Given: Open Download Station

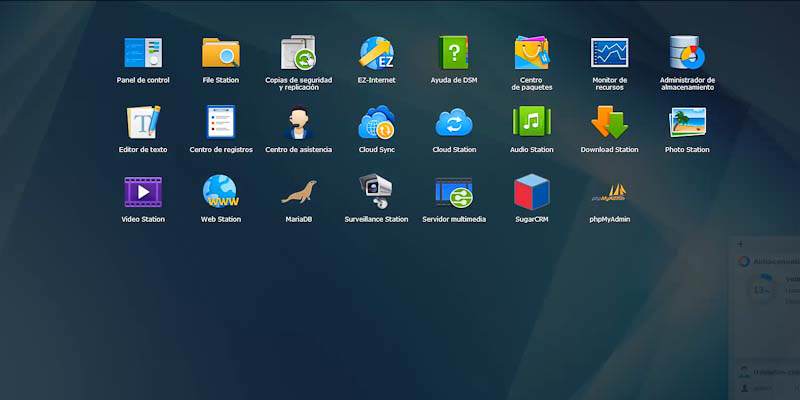Looking at the screenshot, I should click(x=609, y=122).
